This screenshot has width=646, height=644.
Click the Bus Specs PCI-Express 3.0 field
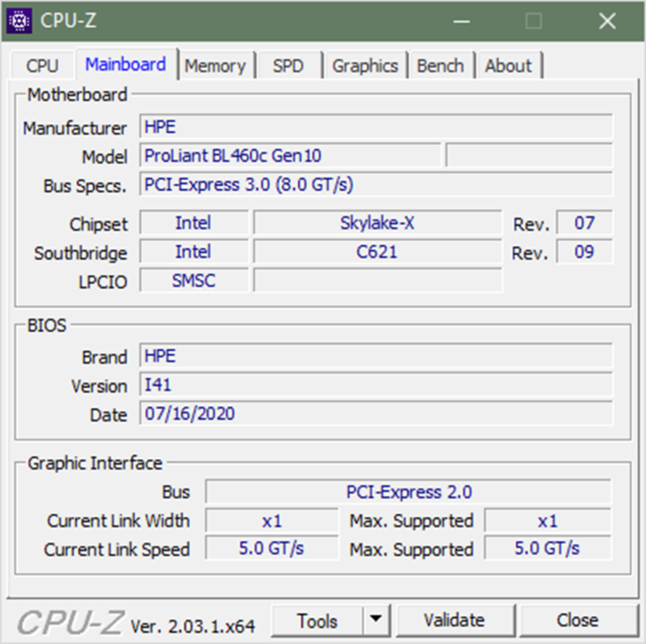tap(375, 185)
